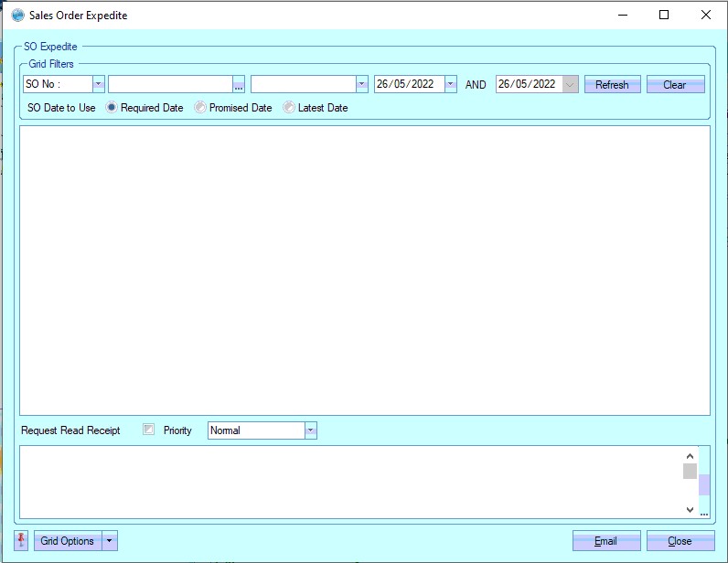
Task: Tick the Request Read Receipt checkbox
Action: coord(149,430)
